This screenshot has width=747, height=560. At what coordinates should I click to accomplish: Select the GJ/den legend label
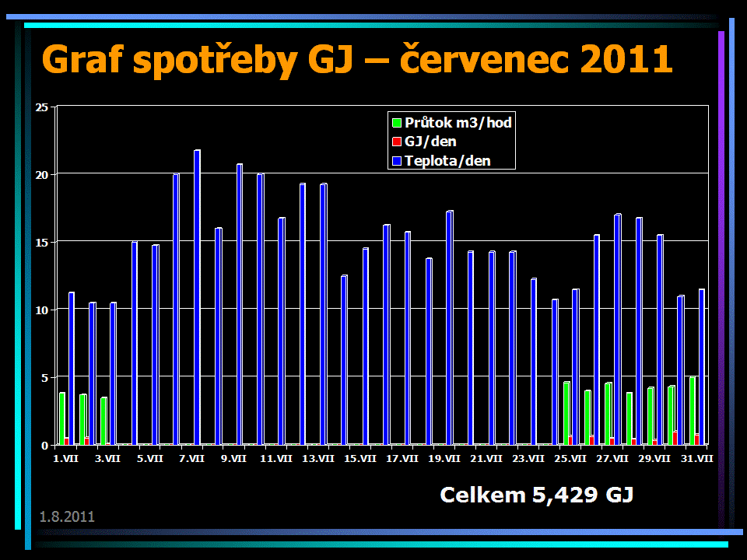pyautogui.click(x=430, y=142)
